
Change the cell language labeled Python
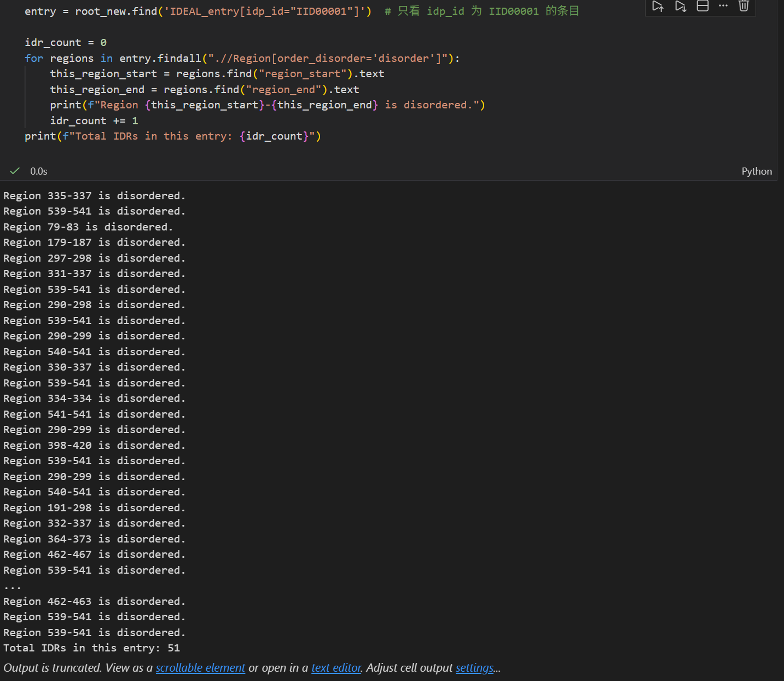click(x=757, y=171)
